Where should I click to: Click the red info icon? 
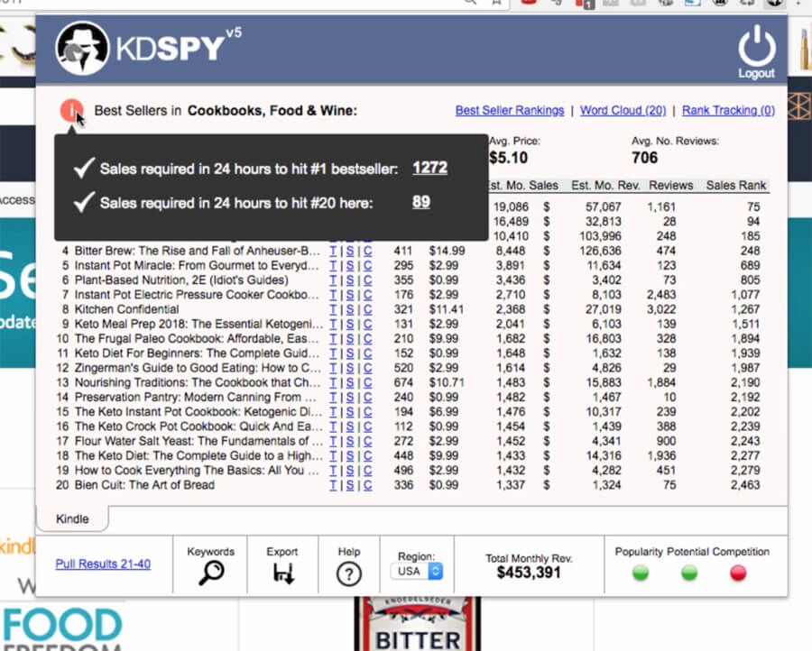click(x=71, y=110)
